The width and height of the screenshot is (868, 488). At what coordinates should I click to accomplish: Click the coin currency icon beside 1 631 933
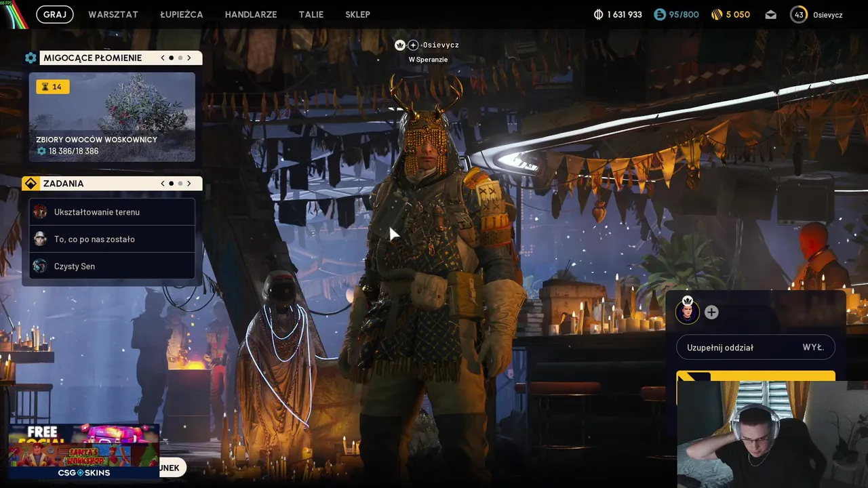[x=598, y=14]
